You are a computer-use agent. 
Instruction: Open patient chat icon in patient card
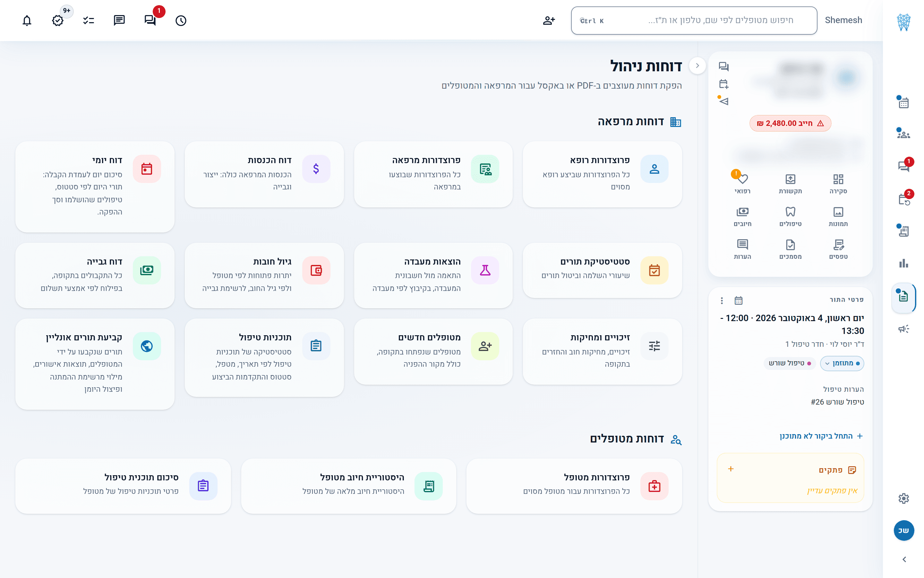(x=723, y=66)
